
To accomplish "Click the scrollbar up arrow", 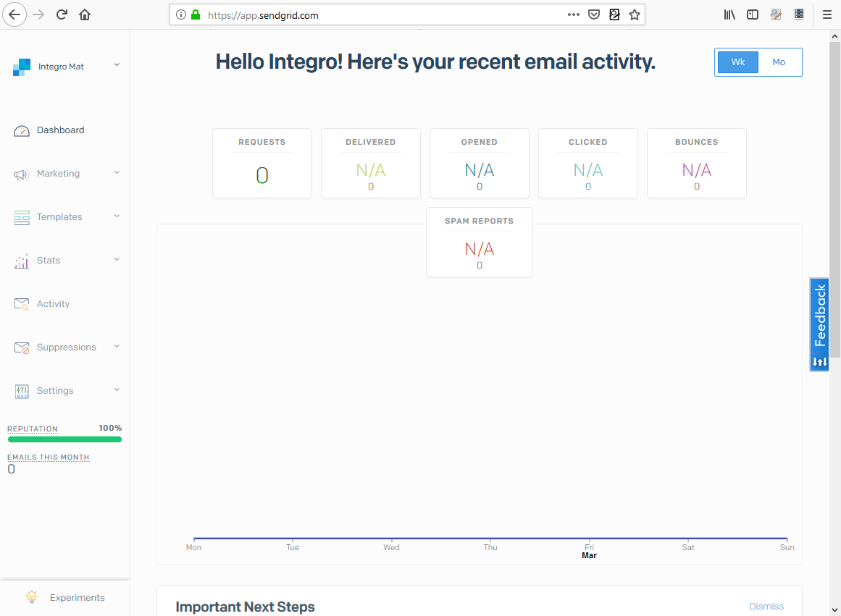I will point(834,36).
